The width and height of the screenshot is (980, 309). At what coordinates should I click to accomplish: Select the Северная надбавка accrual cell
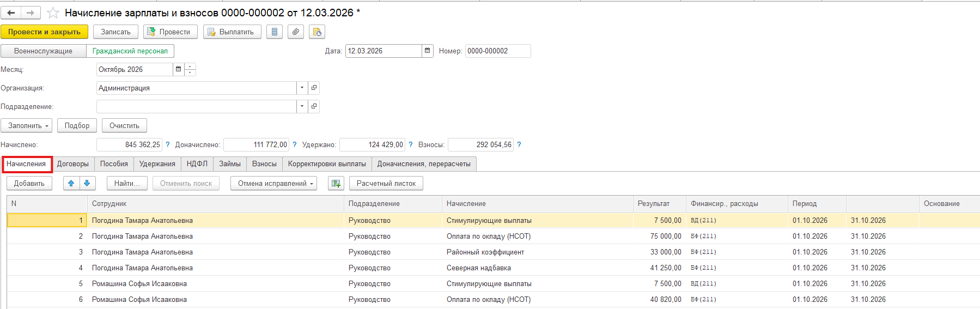(538, 268)
